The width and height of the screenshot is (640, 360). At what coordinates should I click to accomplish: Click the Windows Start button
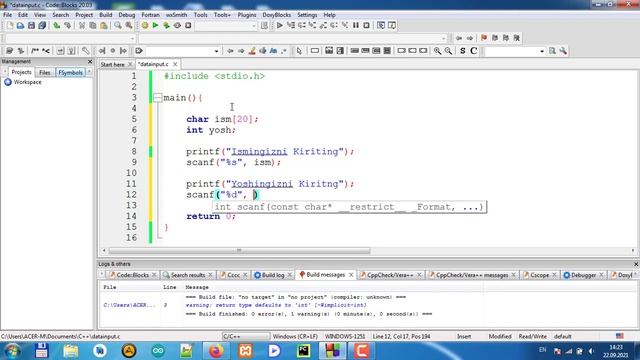(12, 351)
